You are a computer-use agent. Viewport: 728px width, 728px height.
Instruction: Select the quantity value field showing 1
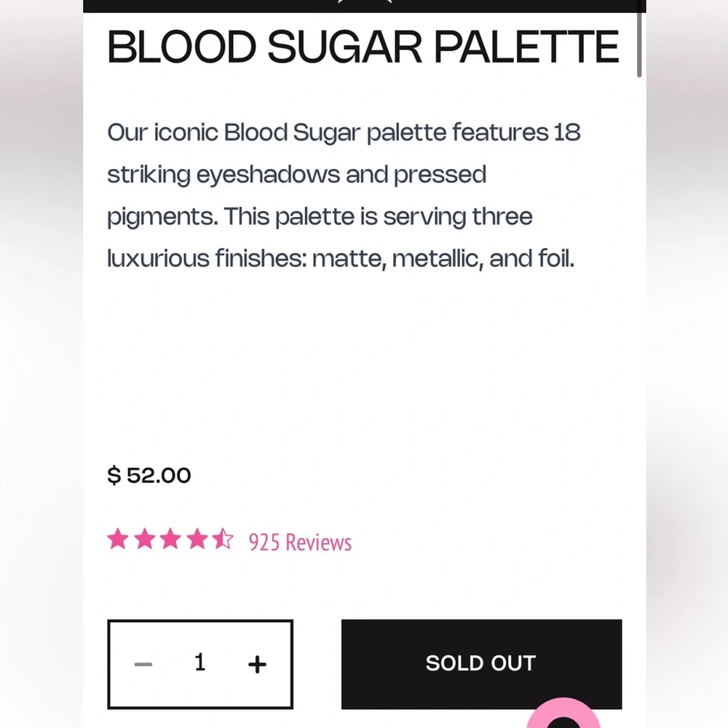(200, 663)
